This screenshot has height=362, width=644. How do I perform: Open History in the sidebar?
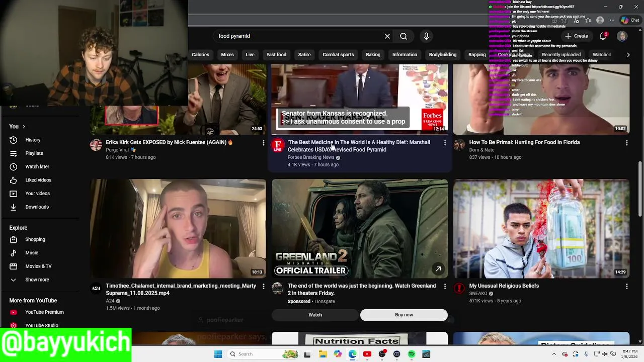(33, 140)
